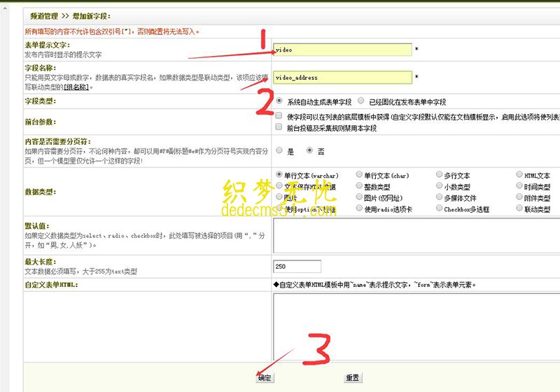Select 整数类型 data type

[x=358, y=186]
